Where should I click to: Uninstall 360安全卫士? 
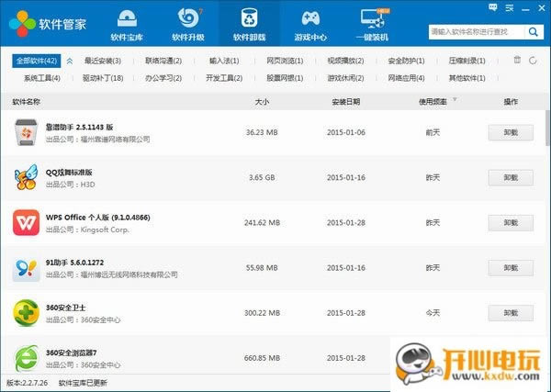511,313
